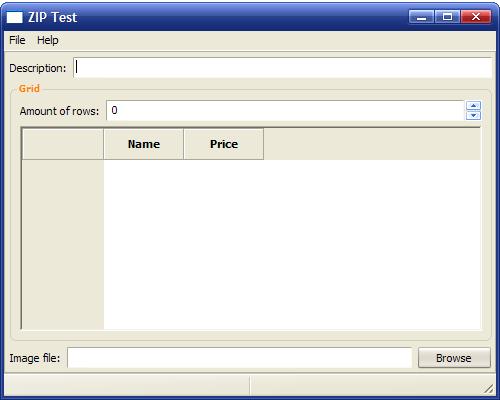
Task: Decrease the amount of rows with down arrow
Action: click(x=473, y=115)
